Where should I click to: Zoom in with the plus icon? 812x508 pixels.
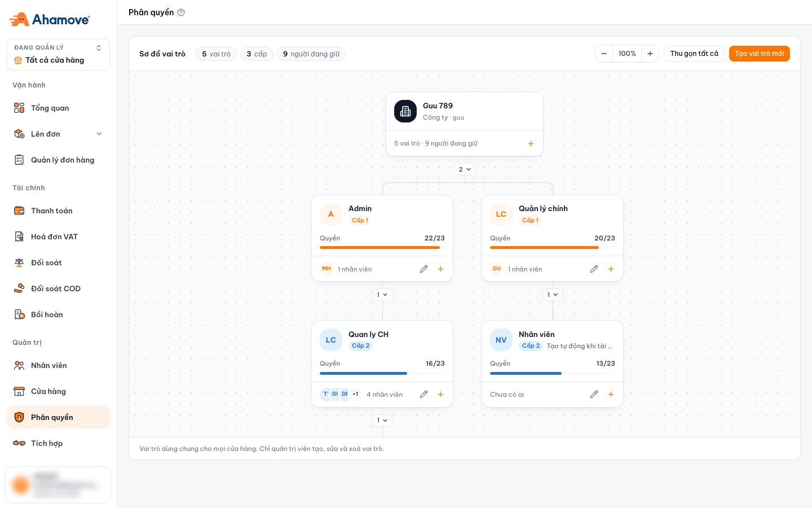click(650, 54)
